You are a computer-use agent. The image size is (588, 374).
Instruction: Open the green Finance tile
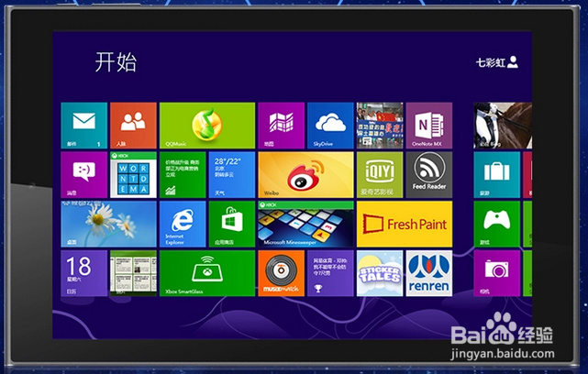pos(183,175)
